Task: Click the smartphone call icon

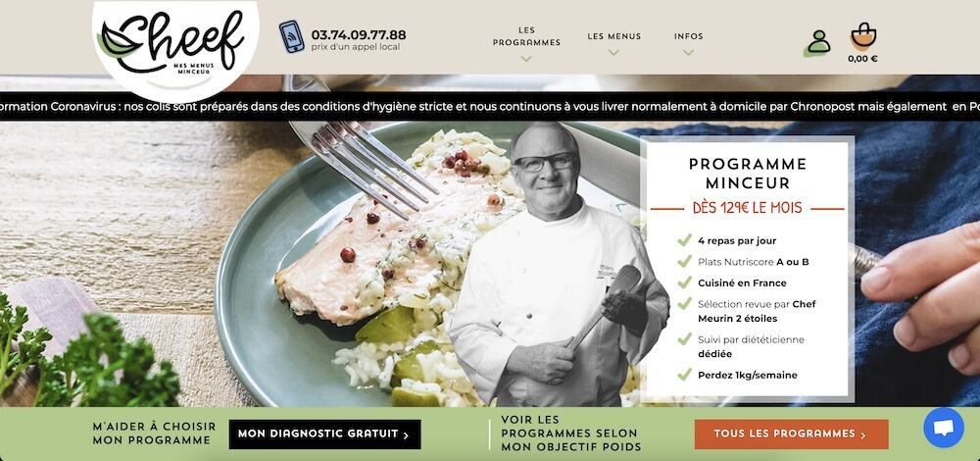Action: (291, 36)
